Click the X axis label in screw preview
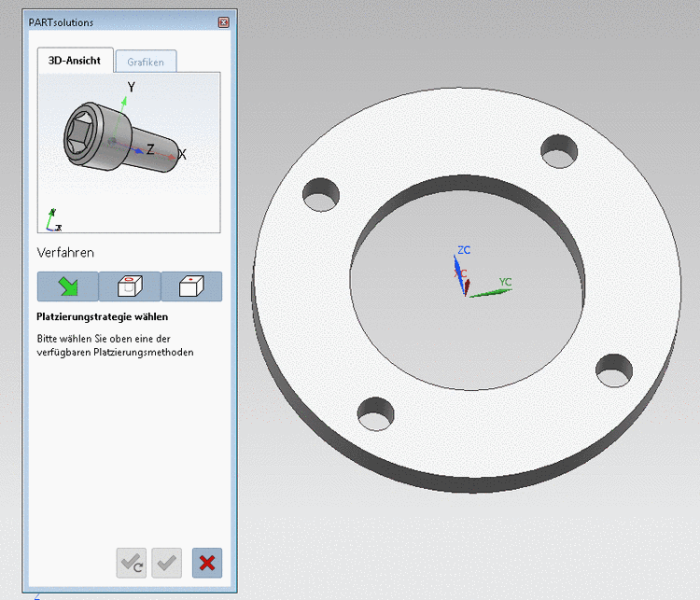 182,155
